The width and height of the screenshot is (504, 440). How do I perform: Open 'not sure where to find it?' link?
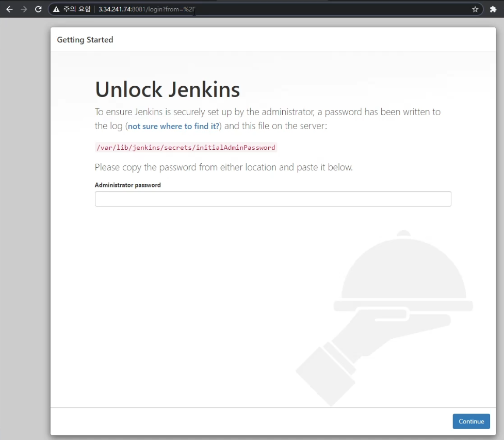click(173, 126)
